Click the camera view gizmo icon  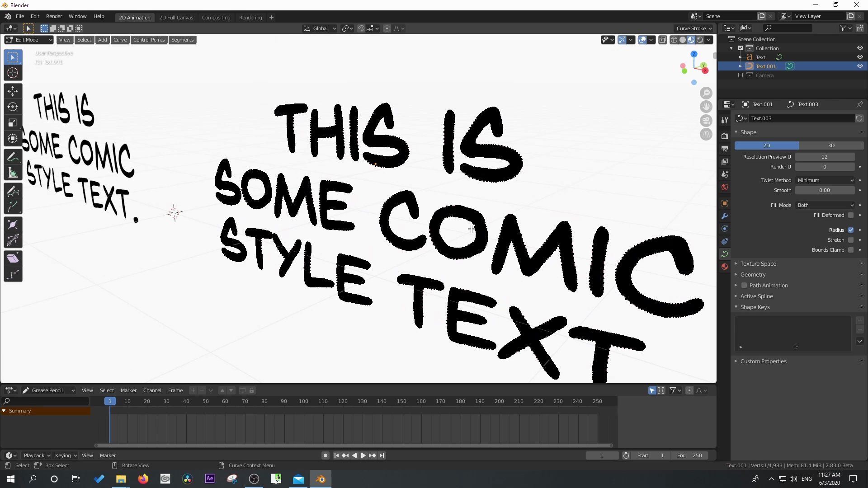[x=706, y=121]
